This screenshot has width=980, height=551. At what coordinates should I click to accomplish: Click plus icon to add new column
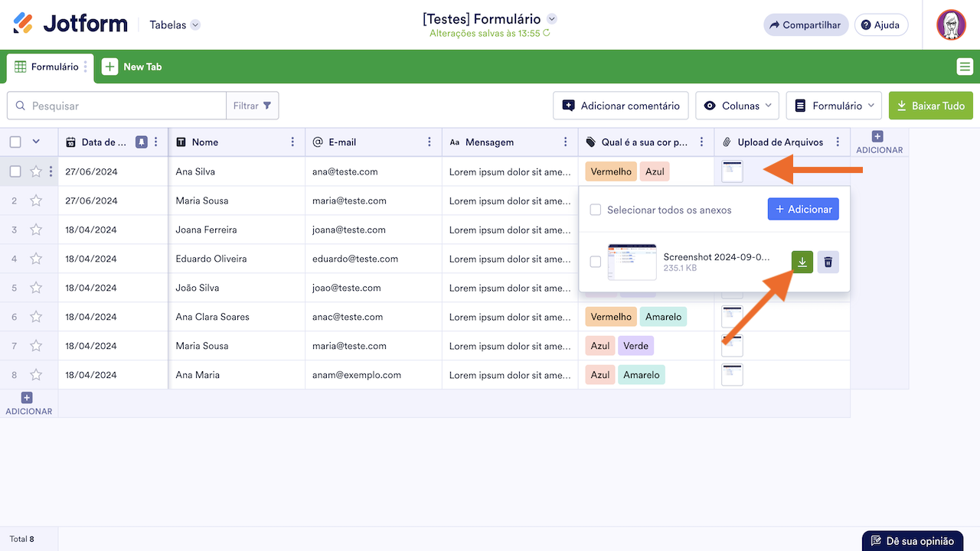tap(877, 137)
